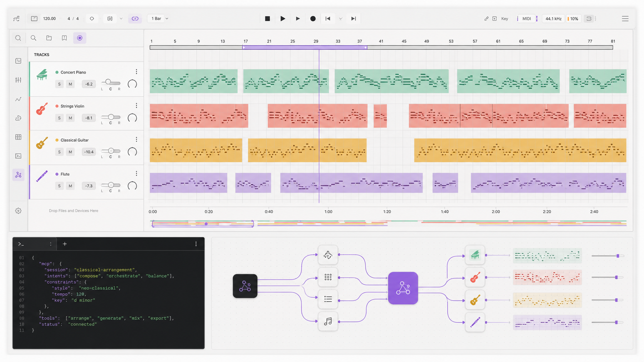Viewport: 644px width, 362px height.
Task: Select the central purple hub node
Action: pos(403,288)
